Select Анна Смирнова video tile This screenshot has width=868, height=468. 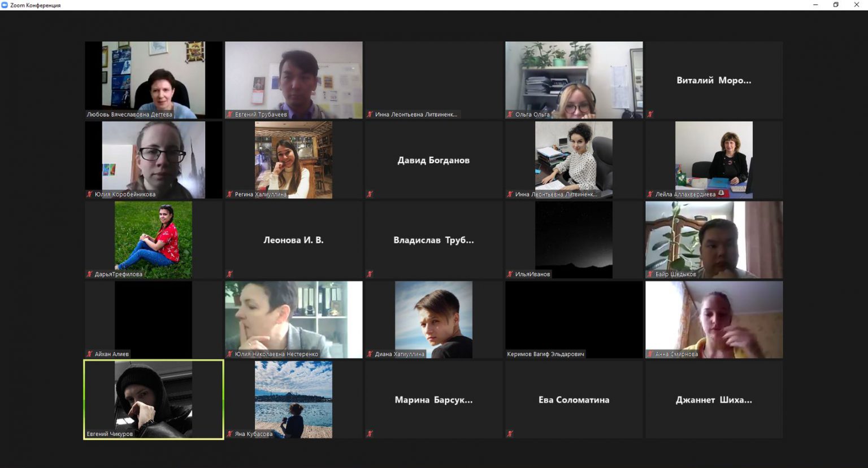pyautogui.click(x=714, y=319)
